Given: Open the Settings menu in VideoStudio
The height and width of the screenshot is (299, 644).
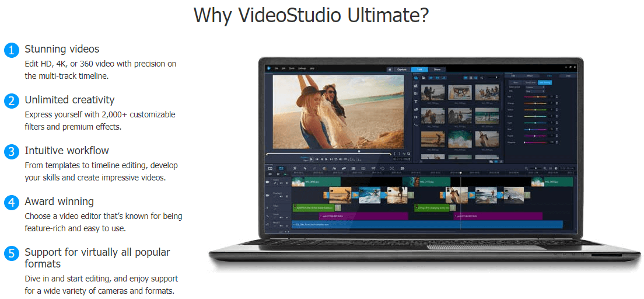Looking at the screenshot, I should [302, 68].
